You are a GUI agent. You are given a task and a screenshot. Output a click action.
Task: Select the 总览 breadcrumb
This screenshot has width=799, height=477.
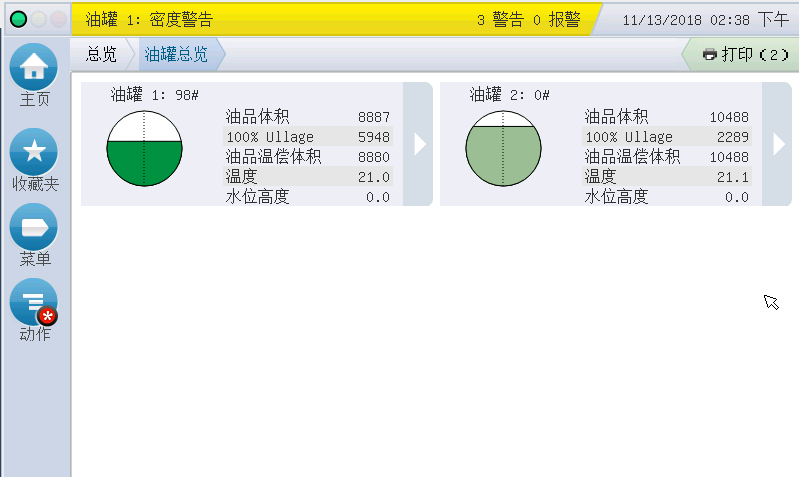[x=101, y=54]
